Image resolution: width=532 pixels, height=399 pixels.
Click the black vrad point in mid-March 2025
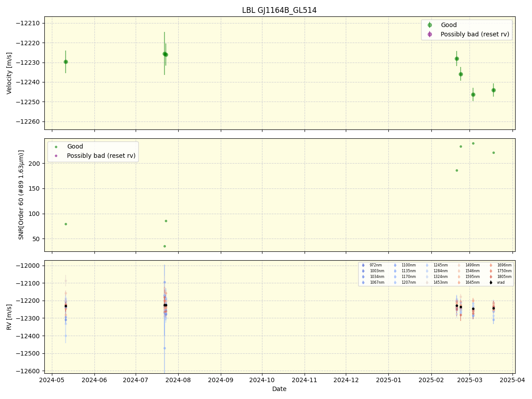tap(493, 308)
